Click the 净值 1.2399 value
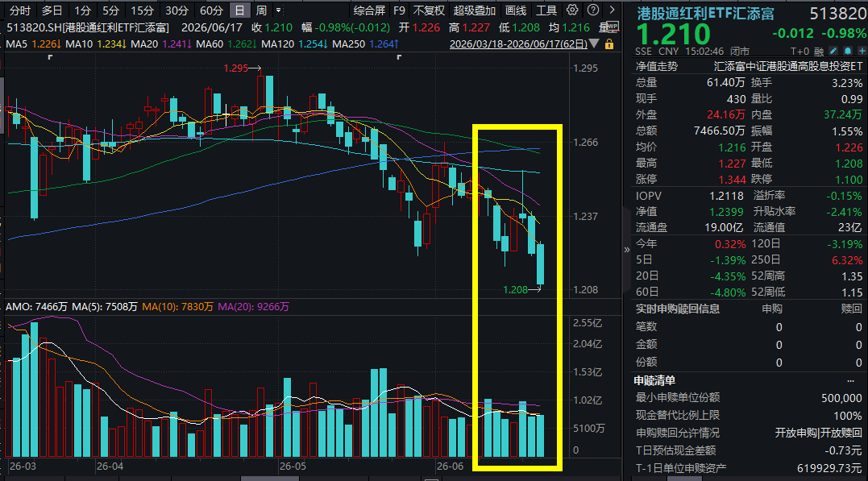 pos(726,212)
